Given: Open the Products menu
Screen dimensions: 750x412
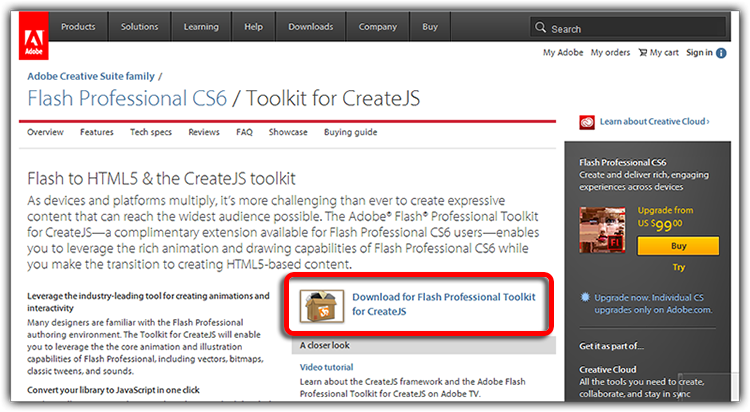Looking at the screenshot, I should point(78,27).
